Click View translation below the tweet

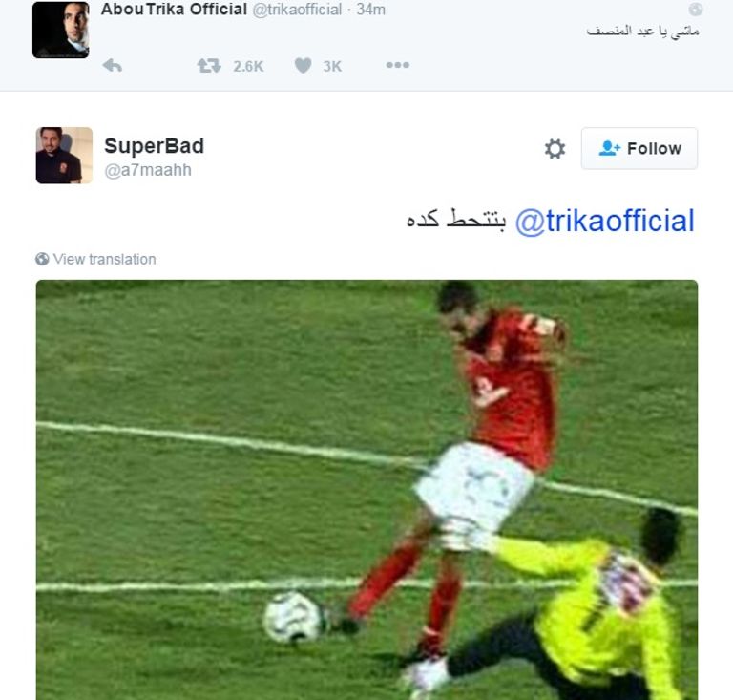(x=104, y=259)
